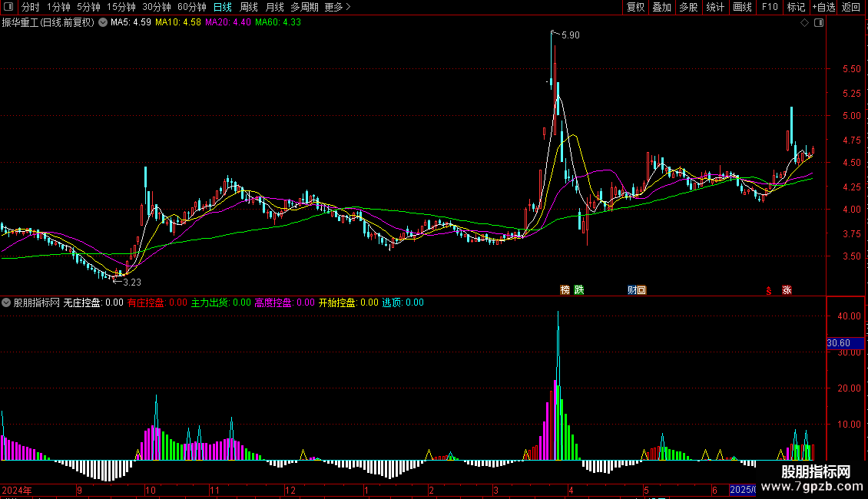Image resolution: width=868 pixels, height=499 pixels.
Task: Click the red 有庄控盘: 0.00 label
Action: [157, 302]
